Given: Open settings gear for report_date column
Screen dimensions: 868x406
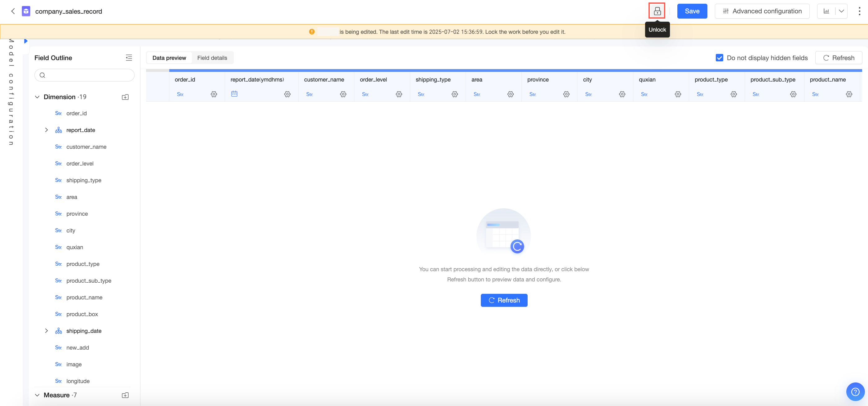Looking at the screenshot, I should pyautogui.click(x=287, y=94).
